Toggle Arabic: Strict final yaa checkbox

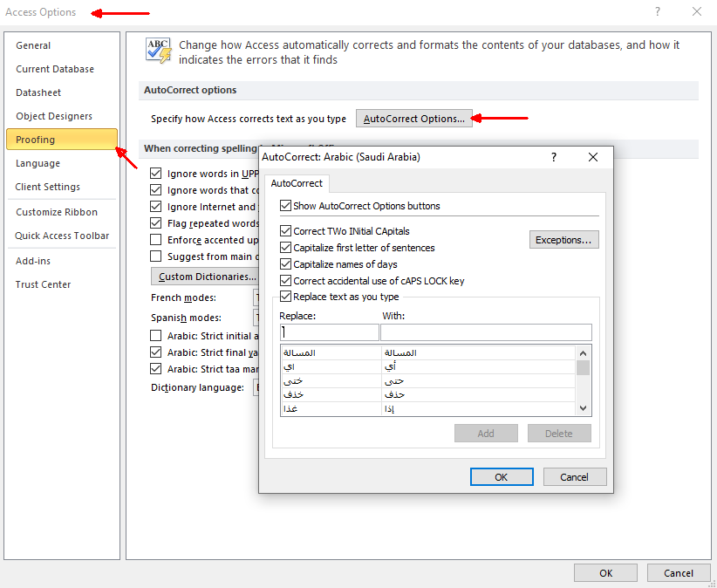point(156,352)
